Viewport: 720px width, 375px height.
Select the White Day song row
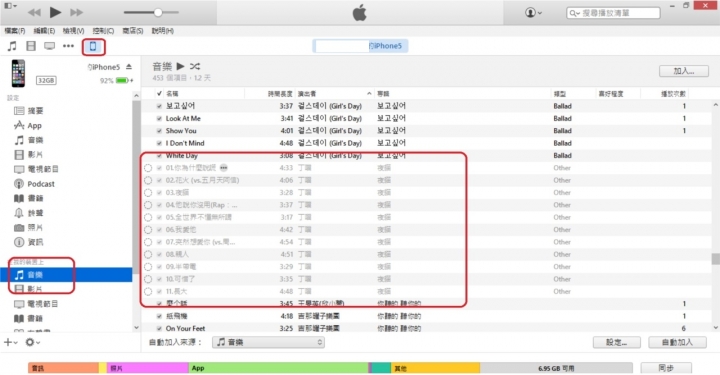tap(427, 156)
